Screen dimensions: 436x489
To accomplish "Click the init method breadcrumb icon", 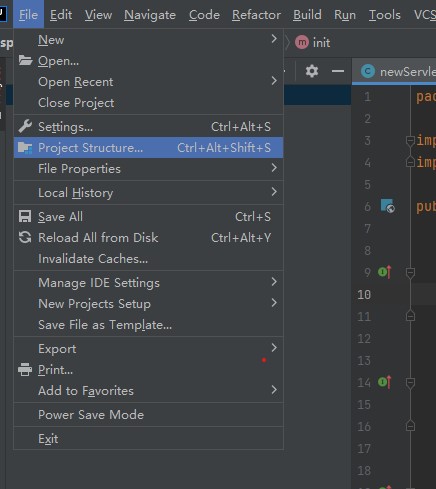I will [302, 42].
